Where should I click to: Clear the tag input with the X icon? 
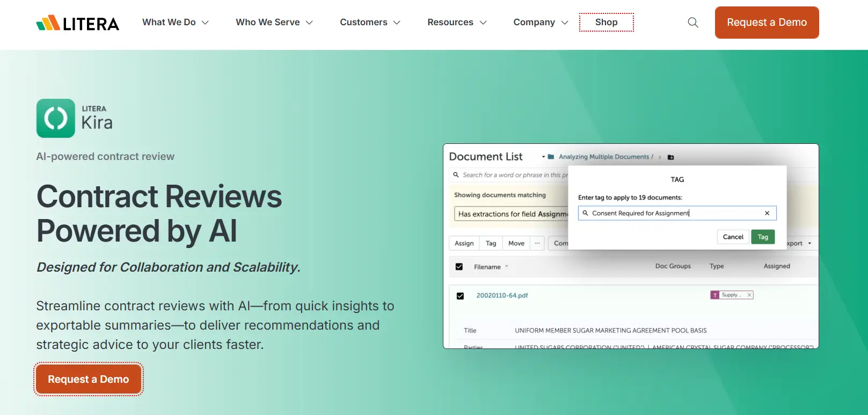767,213
